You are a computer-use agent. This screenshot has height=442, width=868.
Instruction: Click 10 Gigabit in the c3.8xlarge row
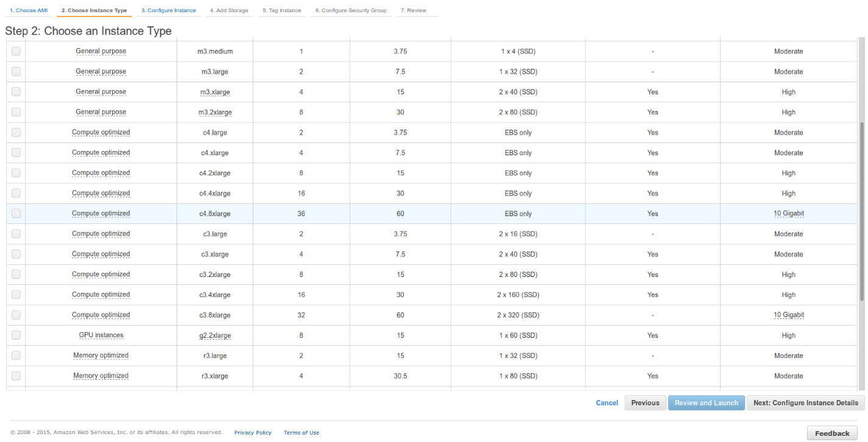(789, 315)
